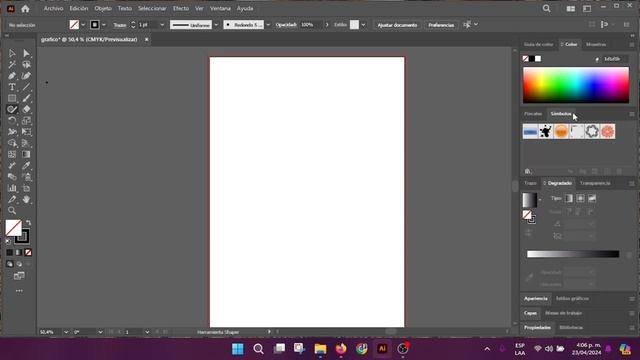Toggle Draw Behind mode

[x=19, y=264]
